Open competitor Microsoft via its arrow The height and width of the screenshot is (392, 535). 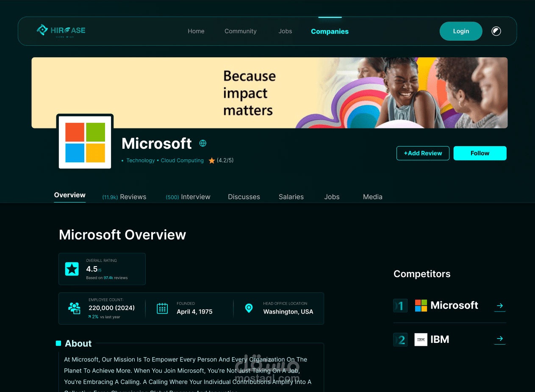pos(500,306)
